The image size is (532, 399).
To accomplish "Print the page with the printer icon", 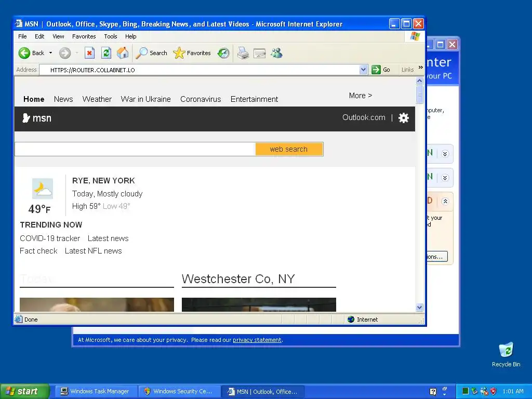I will point(243,53).
